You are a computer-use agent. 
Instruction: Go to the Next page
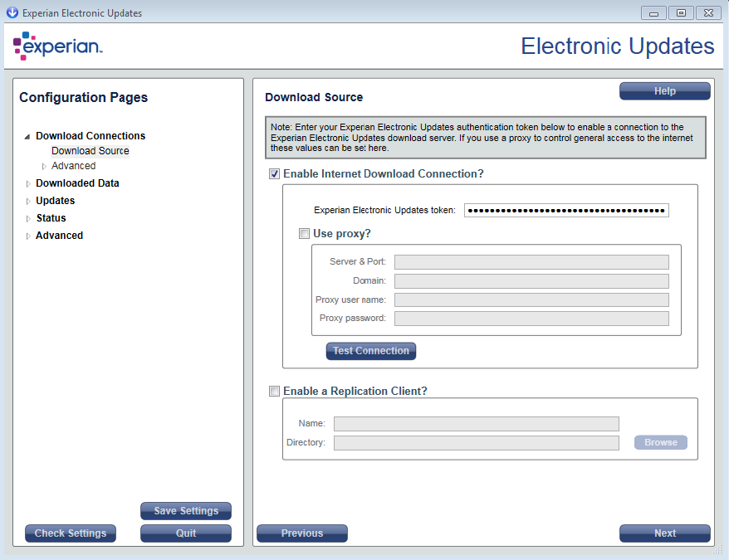tap(664, 533)
